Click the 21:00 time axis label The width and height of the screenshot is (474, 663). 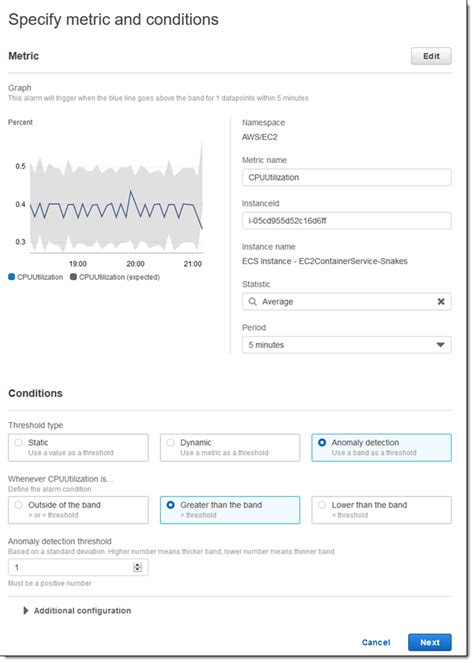[192, 264]
